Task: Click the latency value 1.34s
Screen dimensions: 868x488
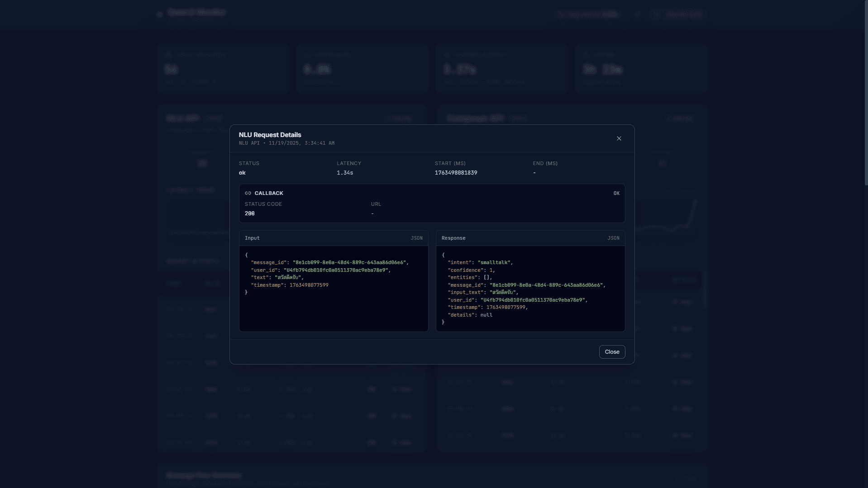Action: (345, 173)
